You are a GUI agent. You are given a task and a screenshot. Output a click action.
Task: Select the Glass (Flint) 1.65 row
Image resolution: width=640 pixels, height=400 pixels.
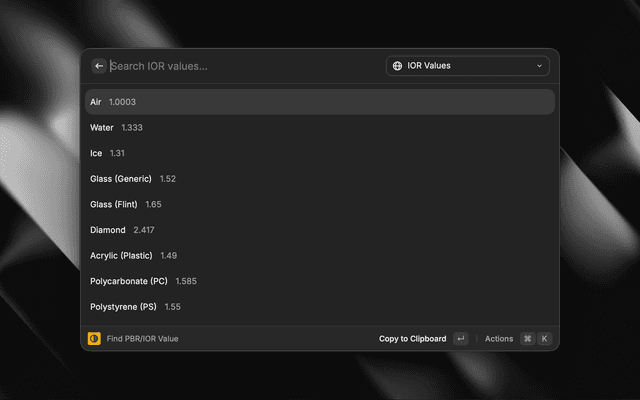[319, 204]
